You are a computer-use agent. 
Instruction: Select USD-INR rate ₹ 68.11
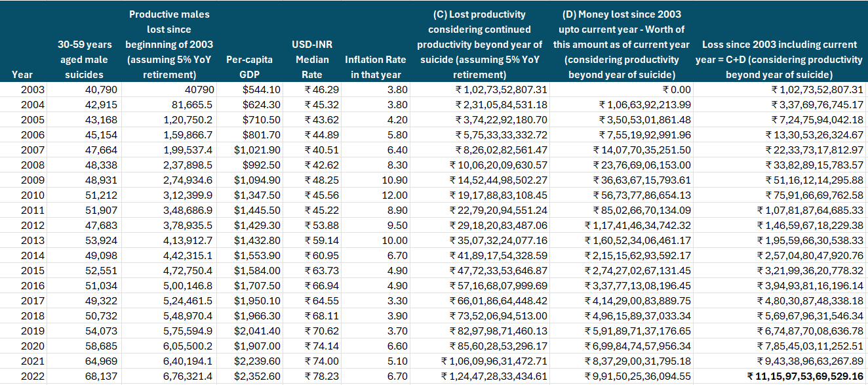(321, 316)
